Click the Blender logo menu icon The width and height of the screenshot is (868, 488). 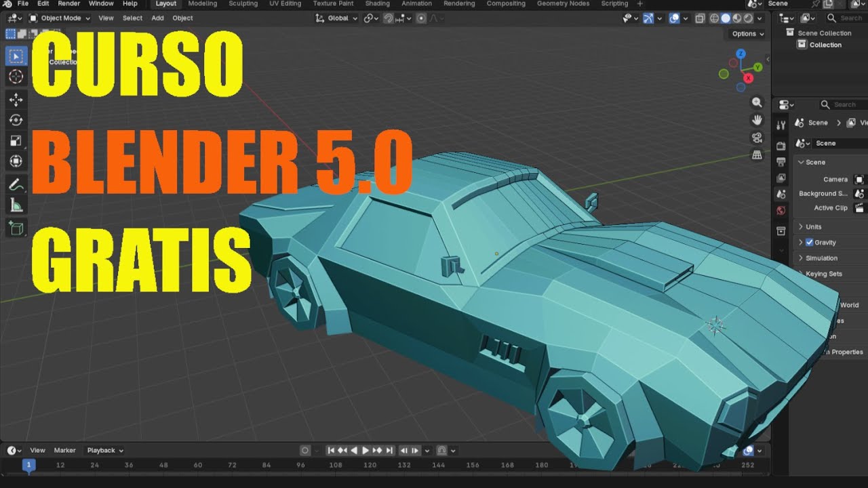pyautogui.click(x=7, y=3)
